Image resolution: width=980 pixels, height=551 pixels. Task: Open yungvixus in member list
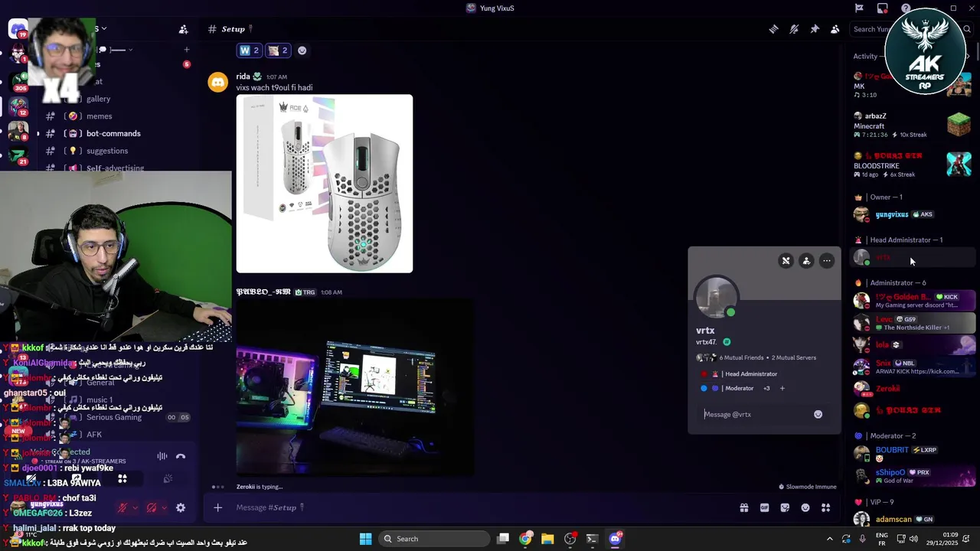[x=892, y=214]
